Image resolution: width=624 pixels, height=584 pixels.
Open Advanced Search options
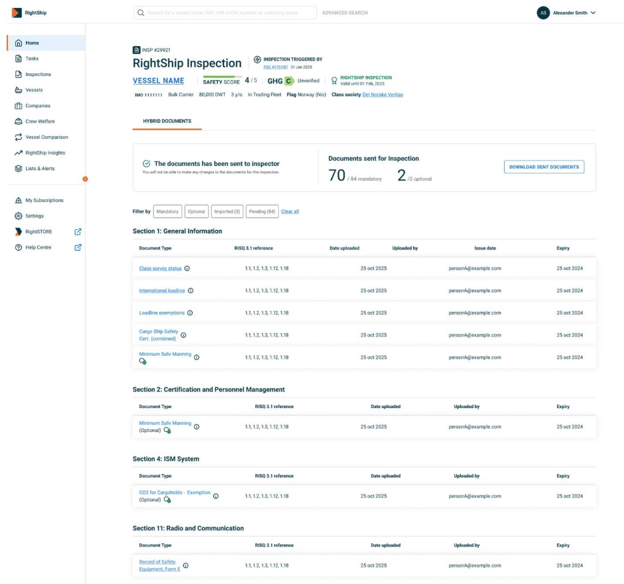(x=345, y=13)
